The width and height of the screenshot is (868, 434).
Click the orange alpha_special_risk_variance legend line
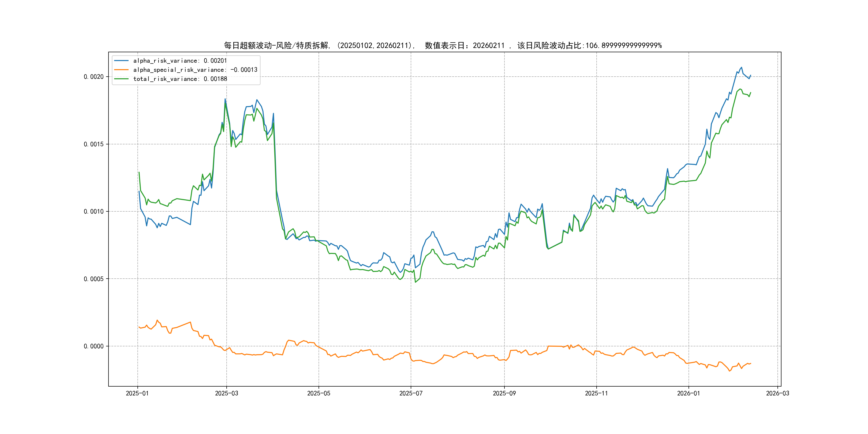(x=121, y=70)
